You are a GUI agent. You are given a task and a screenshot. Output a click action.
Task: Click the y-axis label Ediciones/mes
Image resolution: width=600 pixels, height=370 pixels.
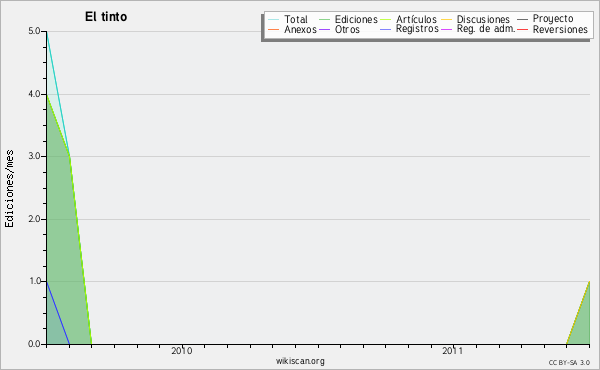pos(9,189)
